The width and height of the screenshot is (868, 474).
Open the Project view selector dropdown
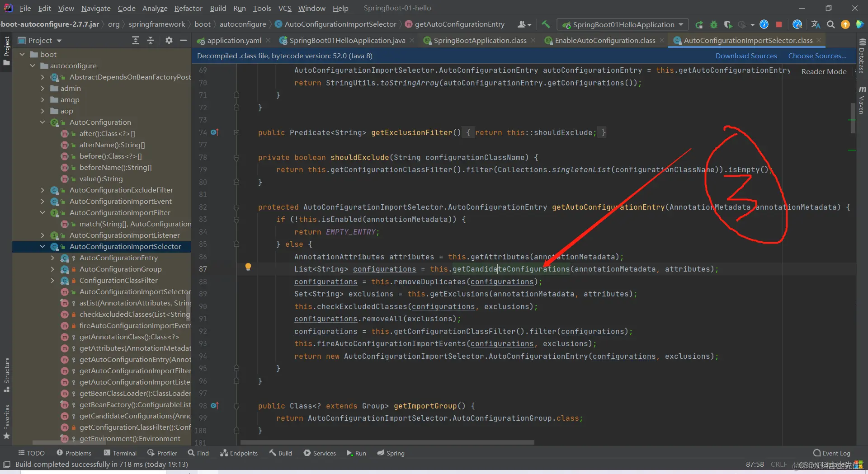point(40,41)
